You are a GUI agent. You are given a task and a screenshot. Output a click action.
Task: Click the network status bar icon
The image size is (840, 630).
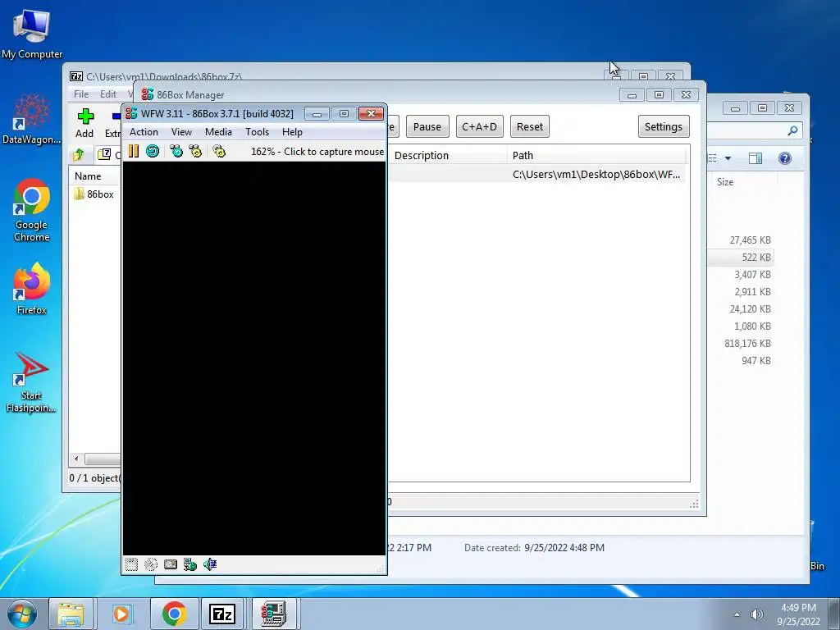tap(190, 564)
